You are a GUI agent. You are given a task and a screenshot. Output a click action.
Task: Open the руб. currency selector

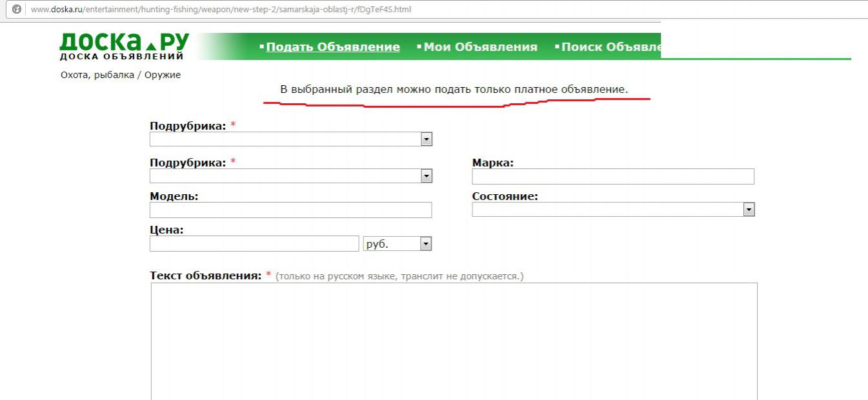tap(397, 244)
